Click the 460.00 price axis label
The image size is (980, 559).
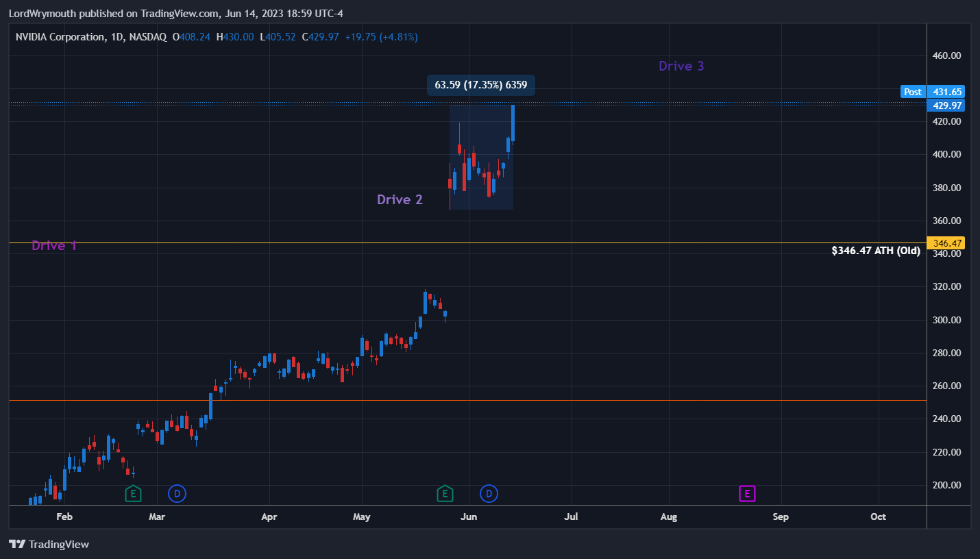[946, 55]
